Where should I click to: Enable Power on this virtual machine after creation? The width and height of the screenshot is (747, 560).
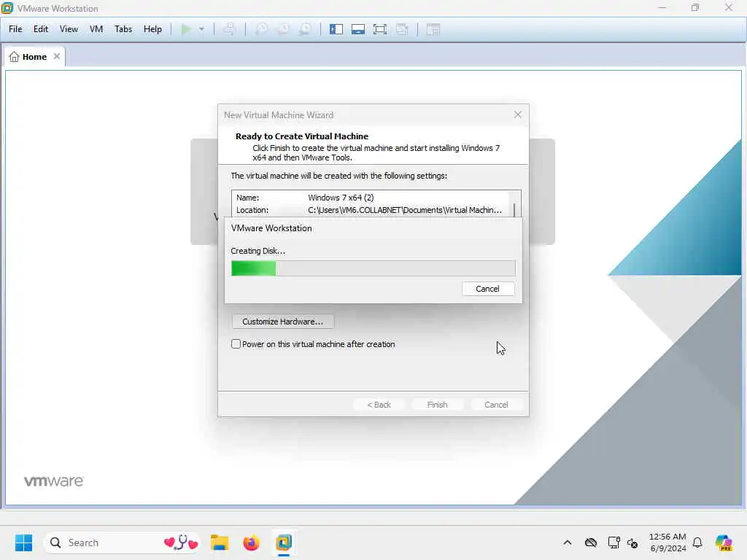[236, 344]
